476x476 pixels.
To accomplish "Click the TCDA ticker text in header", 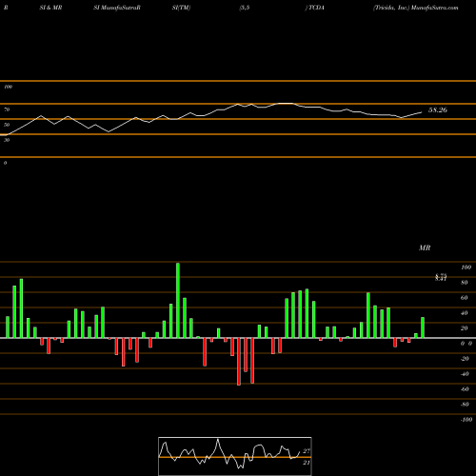I will pos(316,8).
